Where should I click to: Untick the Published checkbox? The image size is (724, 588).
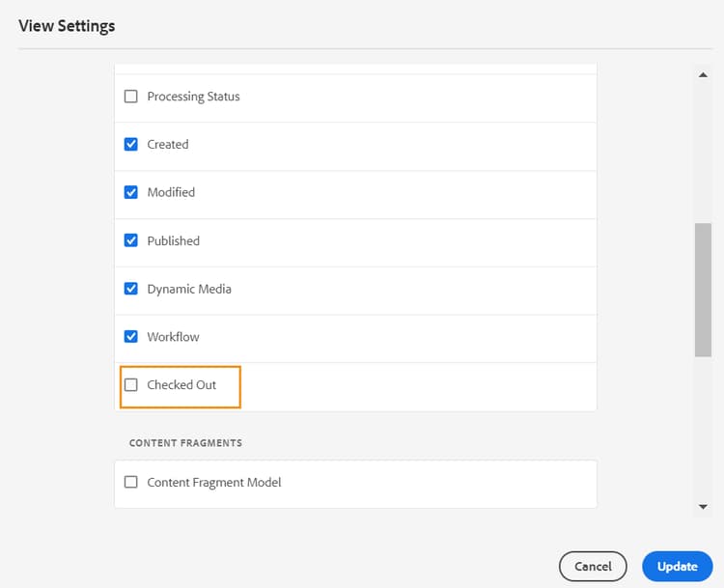[x=131, y=240]
